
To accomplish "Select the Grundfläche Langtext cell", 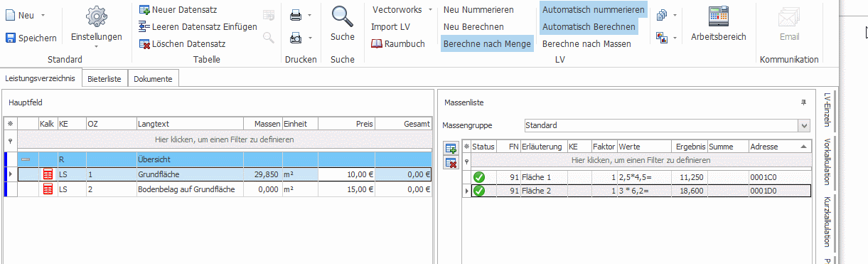I will 189,174.
